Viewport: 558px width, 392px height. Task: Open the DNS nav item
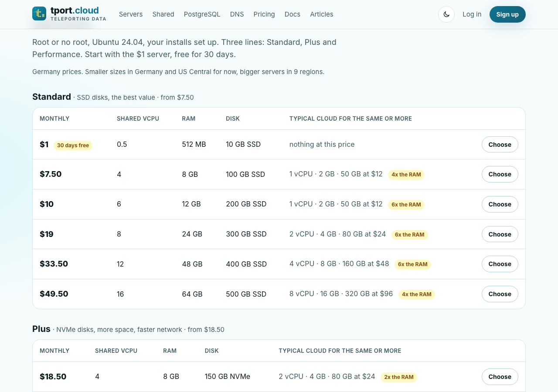237,14
